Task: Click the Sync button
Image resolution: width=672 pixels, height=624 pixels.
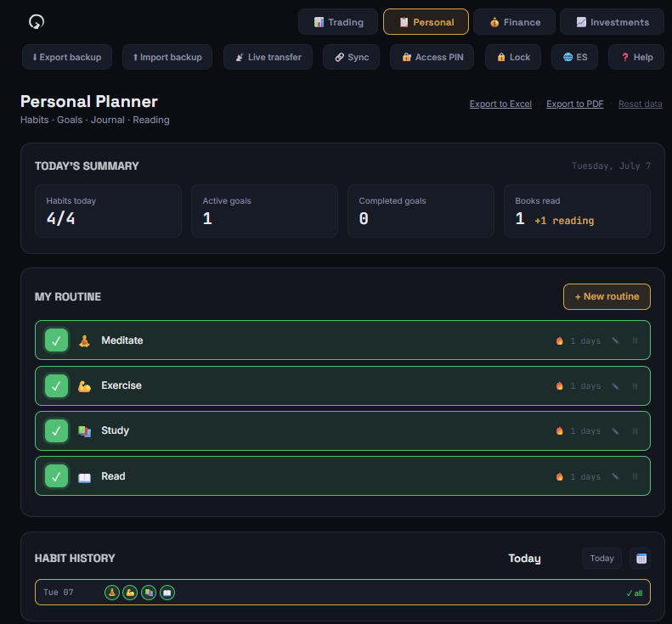Action: pos(352,57)
